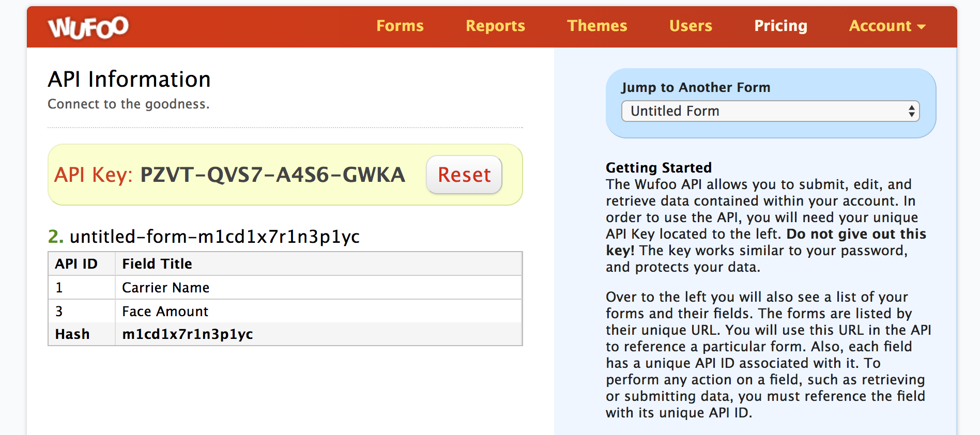Image resolution: width=980 pixels, height=435 pixels.
Task: Open the Forms menu item
Action: (x=400, y=26)
